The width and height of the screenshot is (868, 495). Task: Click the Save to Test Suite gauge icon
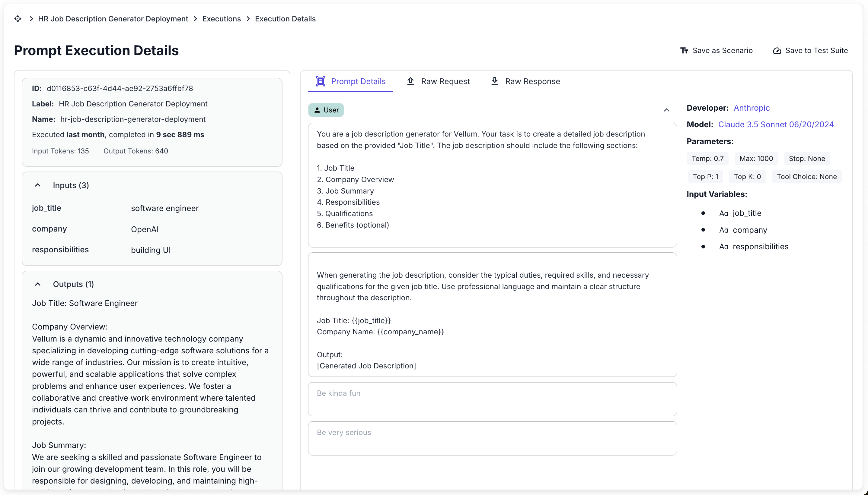click(777, 51)
